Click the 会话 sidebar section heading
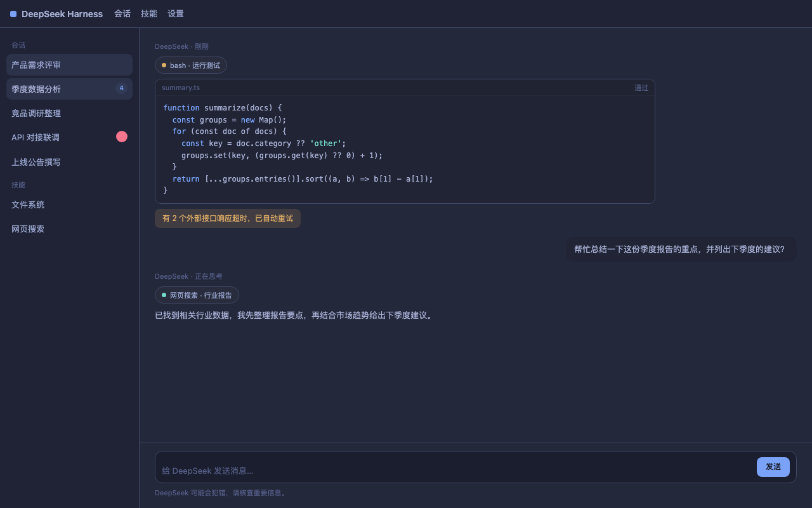 pos(18,45)
